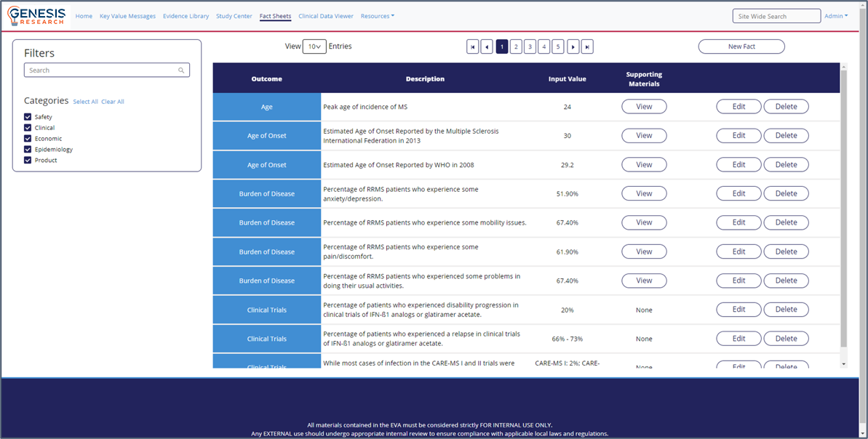
Task: Click the Input Value column header
Action: (568, 78)
